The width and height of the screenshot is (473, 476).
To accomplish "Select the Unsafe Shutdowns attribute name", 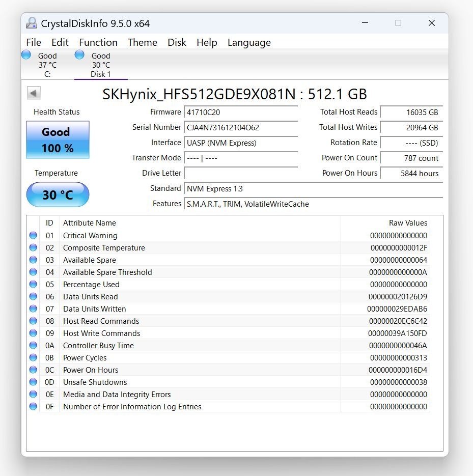I will pyautogui.click(x=95, y=382).
